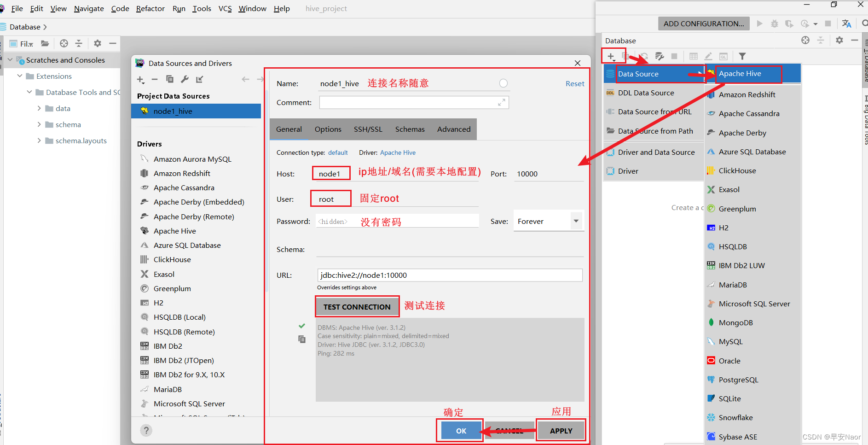Image resolution: width=868 pixels, height=445 pixels.
Task: Click the TEST CONNECTION button
Action: tap(357, 307)
